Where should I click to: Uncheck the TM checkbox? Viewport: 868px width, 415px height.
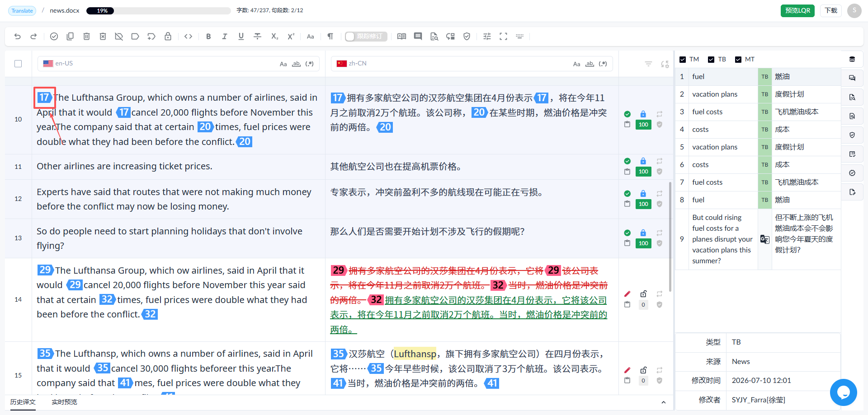click(683, 60)
